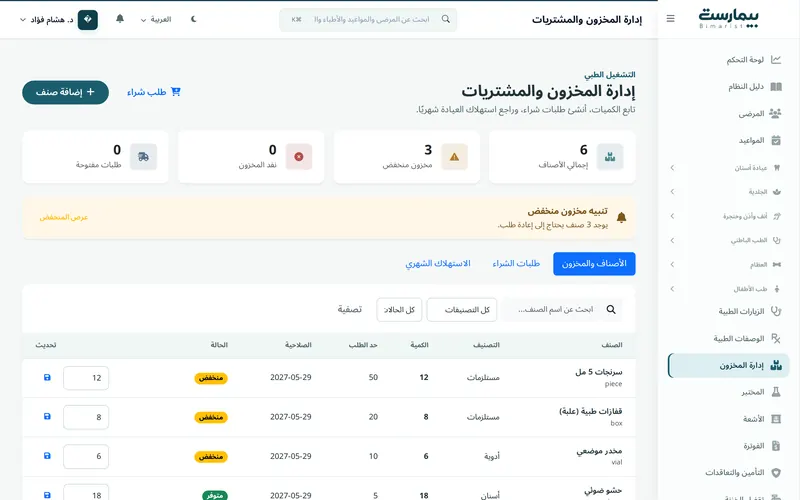
Task: Click the الصنف column header
Action: coord(612,345)
